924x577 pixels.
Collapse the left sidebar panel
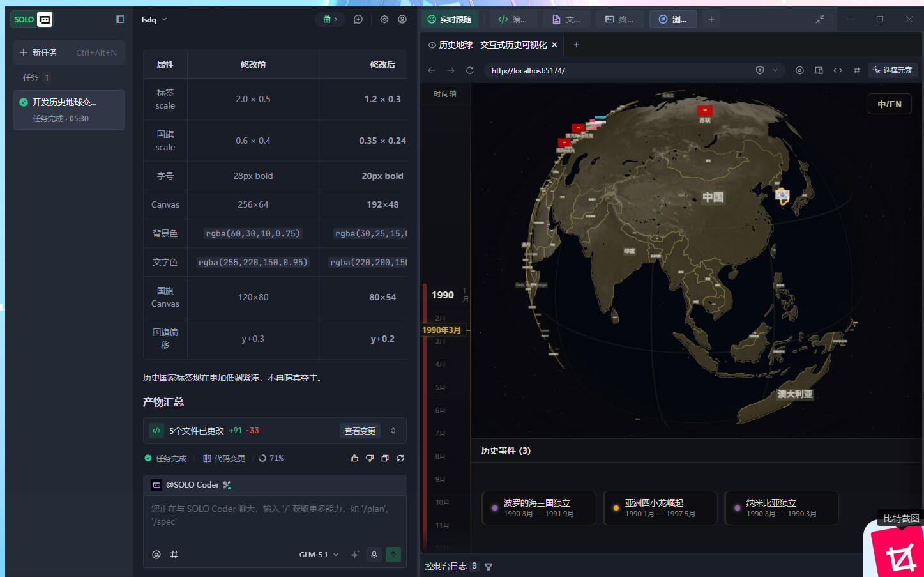120,19
